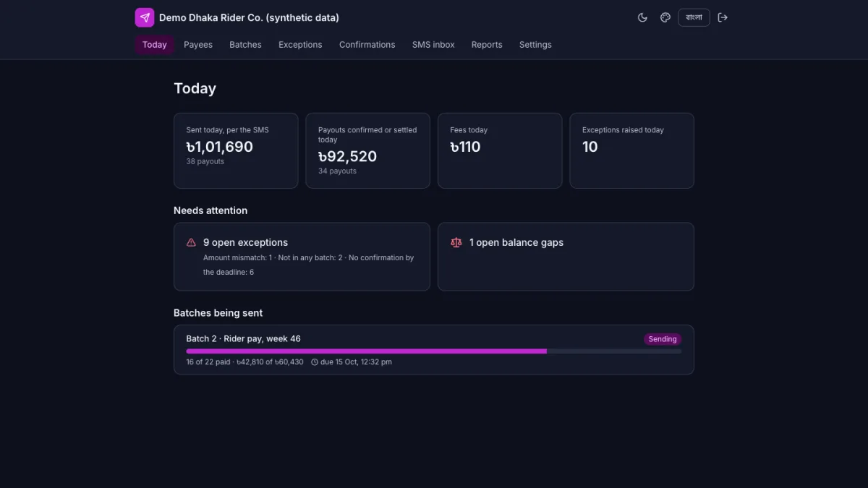Click the clock icon beside the due date
The height and width of the screenshot is (488, 868).
pyautogui.click(x=315, y=362)
